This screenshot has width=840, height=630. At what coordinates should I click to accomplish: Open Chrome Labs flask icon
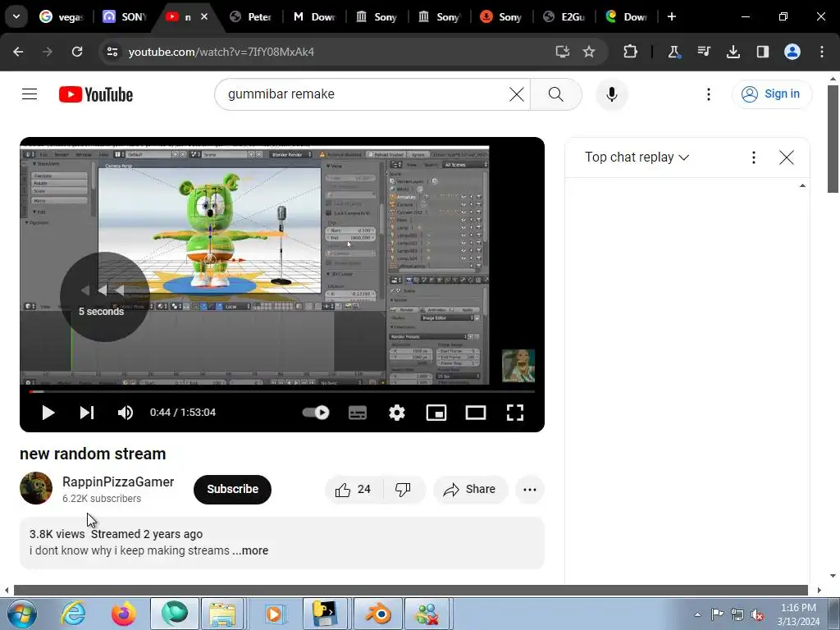674,52
